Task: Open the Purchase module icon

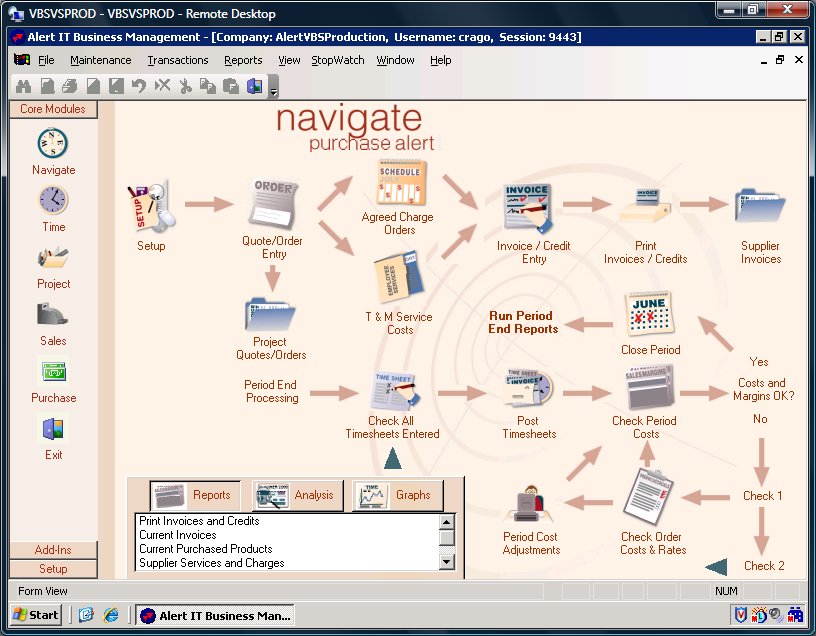Action: click(54, 372)
